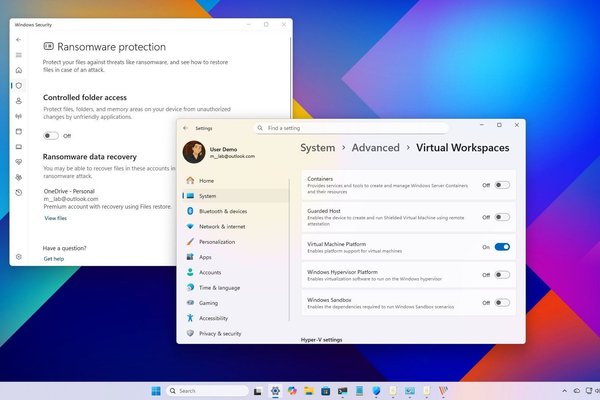Open File Explorer on taskbar
Screen dimensions: 600x400
click(x=309, y=391)
